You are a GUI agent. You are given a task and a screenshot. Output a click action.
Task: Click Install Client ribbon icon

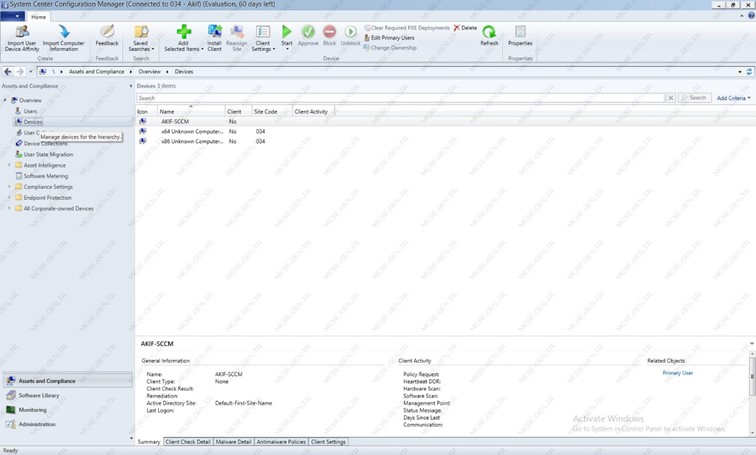tap(215, 32)
